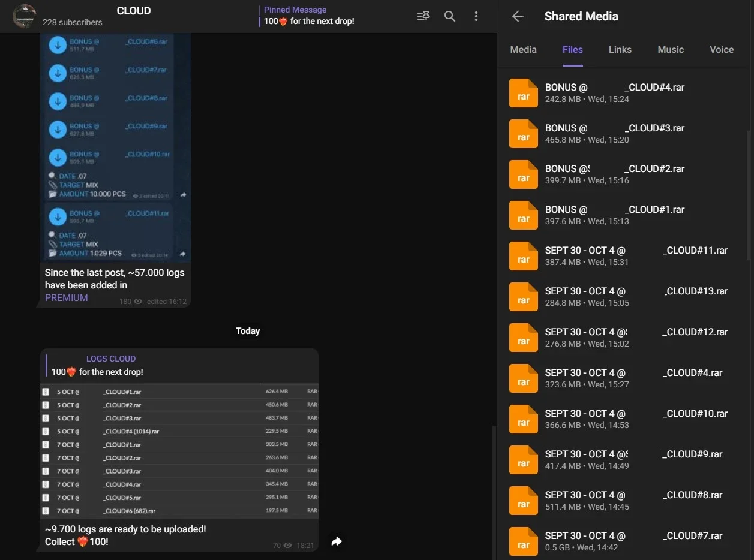This screenshot has height=560, width=754.
Task: Click download icon for _CLOUD#11.rar in chat
Action: pyautogui.click(x=58, y=216)
